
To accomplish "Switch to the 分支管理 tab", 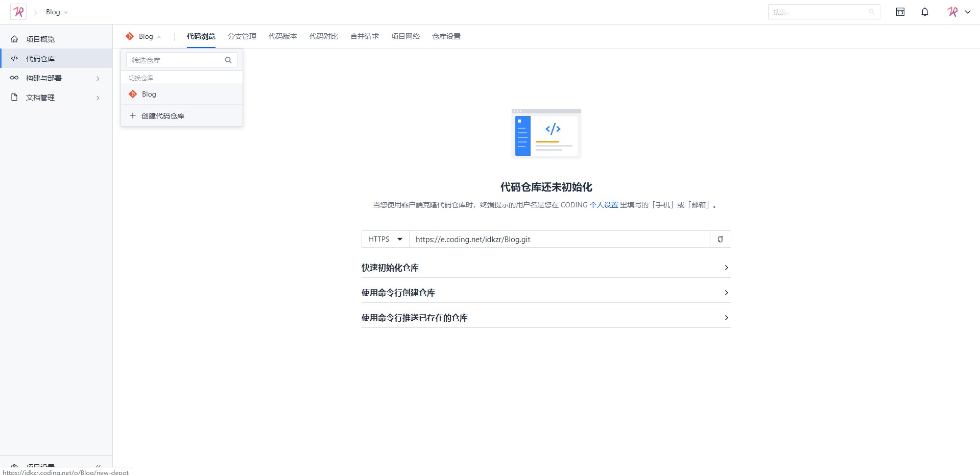I will pyautogui.click(x=242, y=36).
